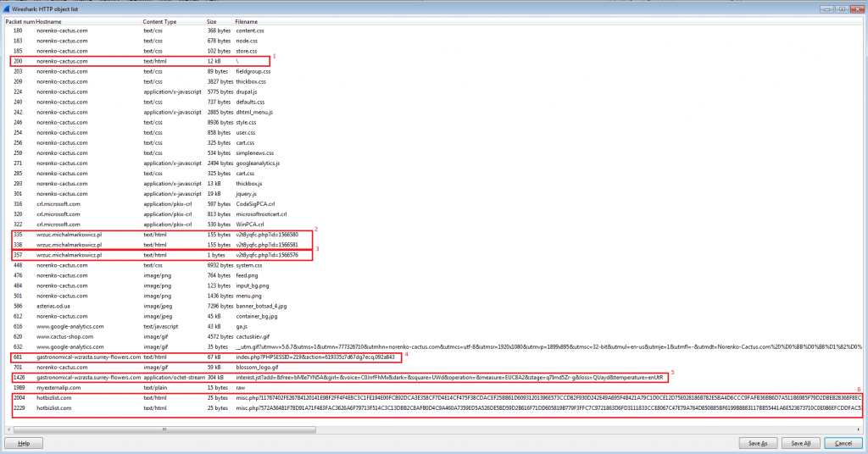
Task: Click the horizontal scrollbar thumb
Action: (164, 429)
